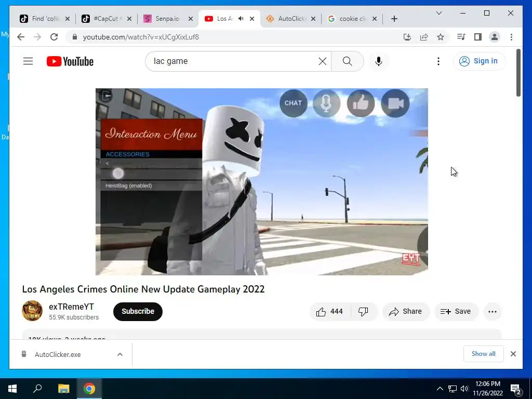
Task: Open the network status tray icon
Action: click(x=453, y=389)
